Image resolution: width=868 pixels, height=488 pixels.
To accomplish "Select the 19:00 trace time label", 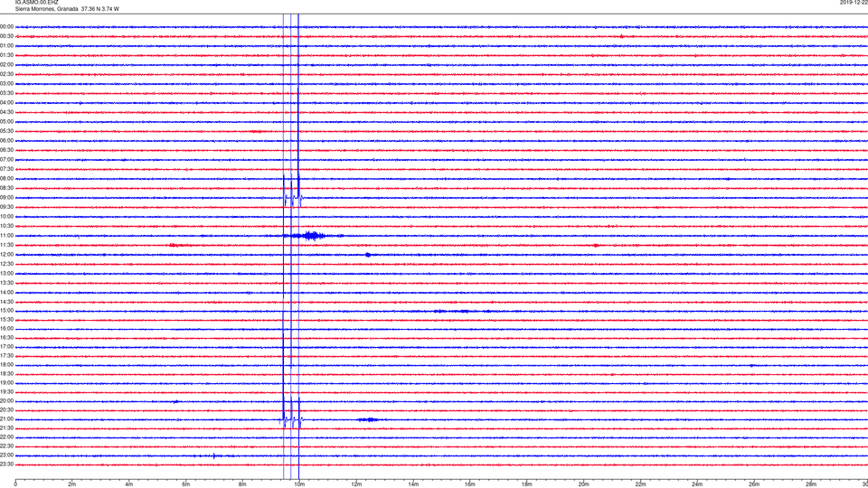I will (6, 383).
